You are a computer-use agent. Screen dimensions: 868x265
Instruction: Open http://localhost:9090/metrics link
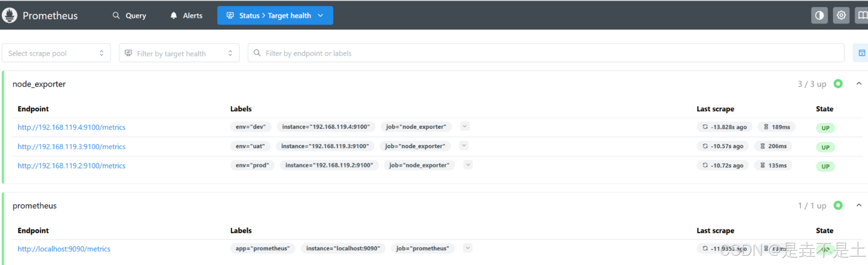tap(64, 249)
